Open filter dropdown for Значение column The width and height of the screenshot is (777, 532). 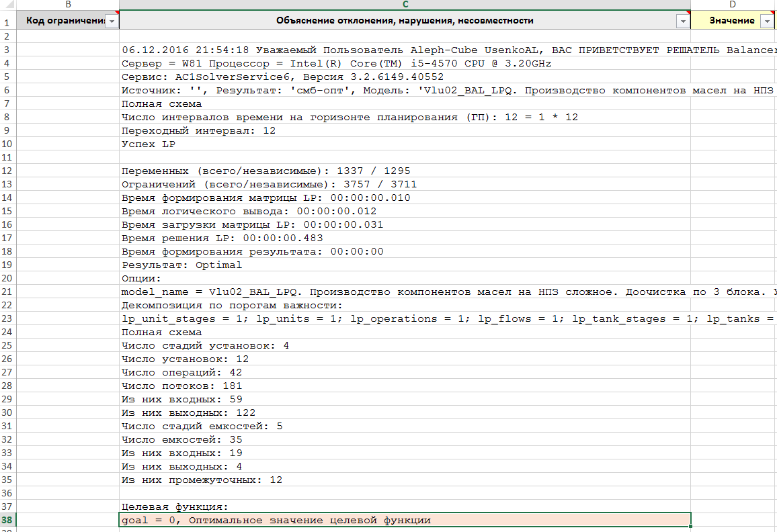(768, 21)
